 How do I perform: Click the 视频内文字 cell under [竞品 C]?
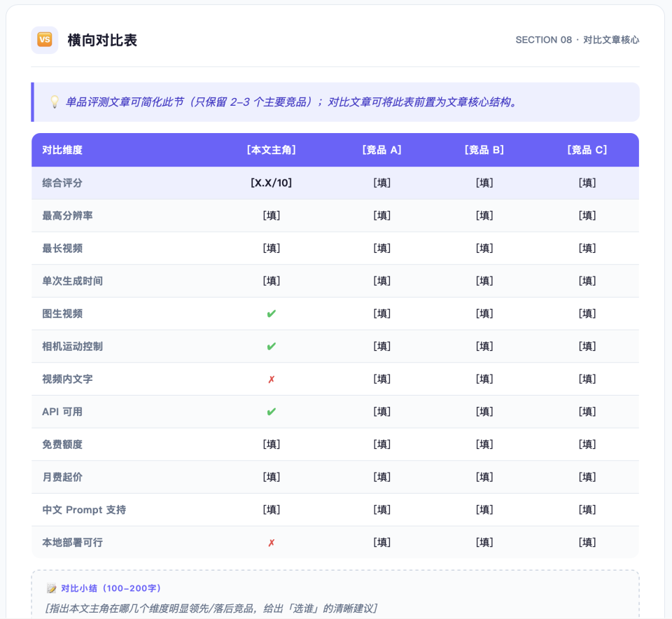pos(587,379)
